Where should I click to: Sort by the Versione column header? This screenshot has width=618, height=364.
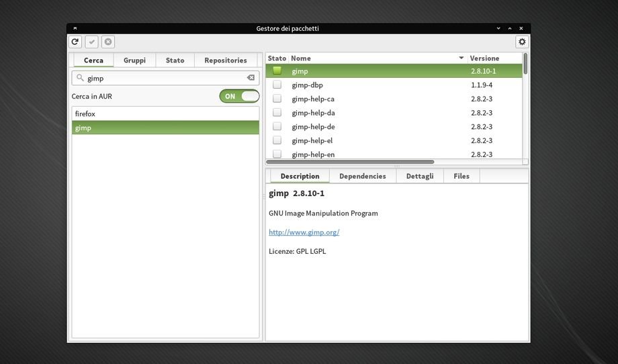(493, 58)
